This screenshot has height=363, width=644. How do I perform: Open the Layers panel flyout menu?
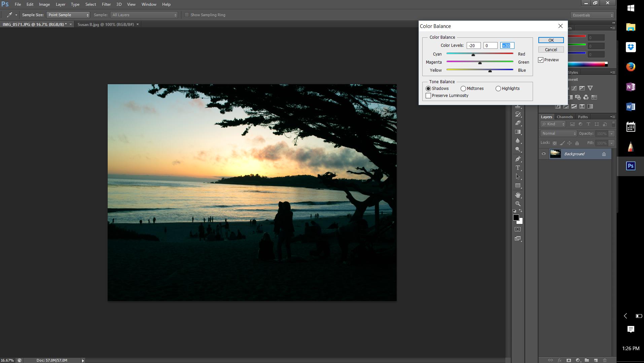(613, 117)
